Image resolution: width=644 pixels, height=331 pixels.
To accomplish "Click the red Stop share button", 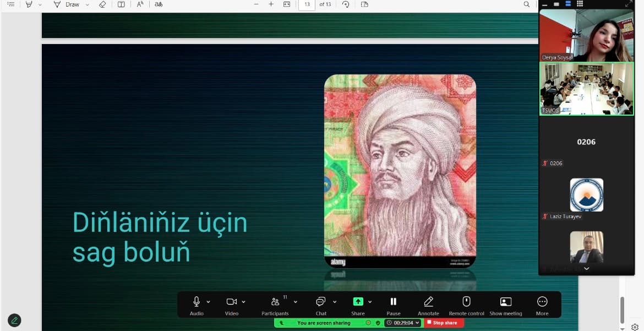I will pos(444,323).
